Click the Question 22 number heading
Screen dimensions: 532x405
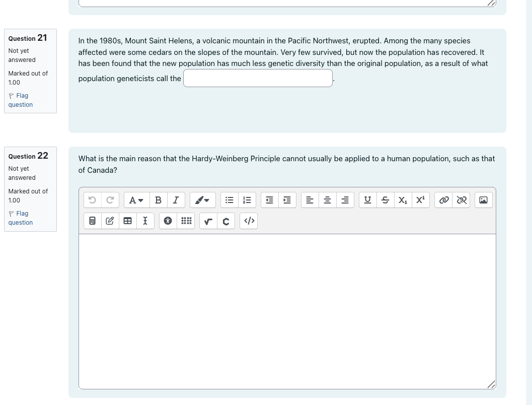28,156
